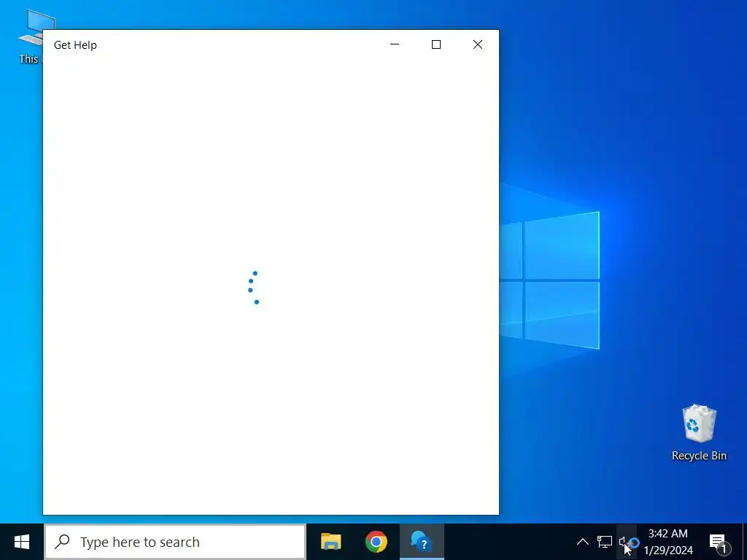Open the clock showing 3:42 AM
Viewport: 747px width, 560px height.
[x=668, y=542]
